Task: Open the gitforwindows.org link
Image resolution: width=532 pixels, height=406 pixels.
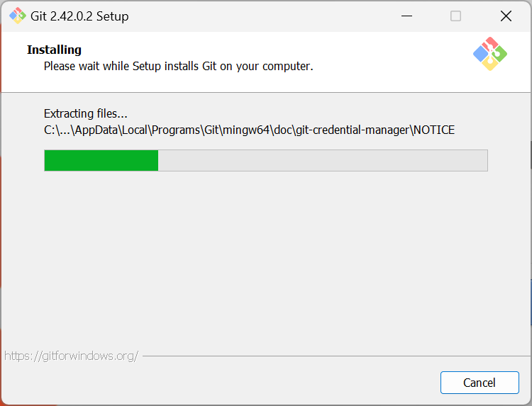Action: coord(71,356)
